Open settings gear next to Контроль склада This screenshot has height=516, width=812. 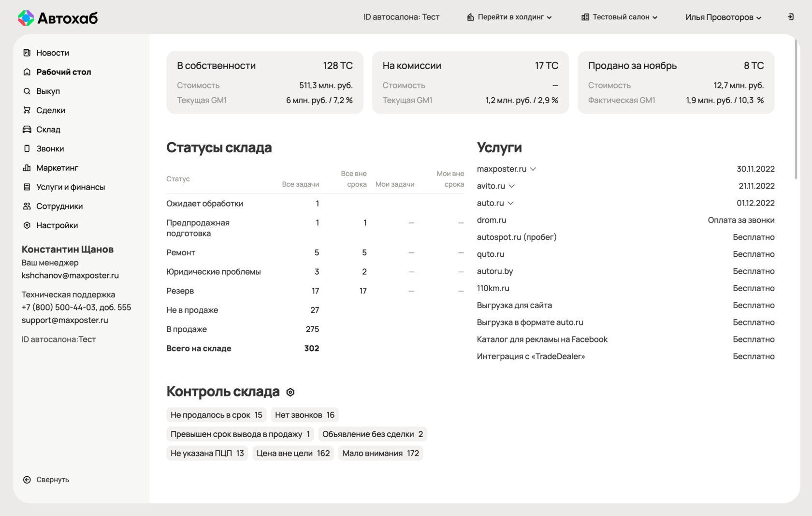click(x=290, y=392)
